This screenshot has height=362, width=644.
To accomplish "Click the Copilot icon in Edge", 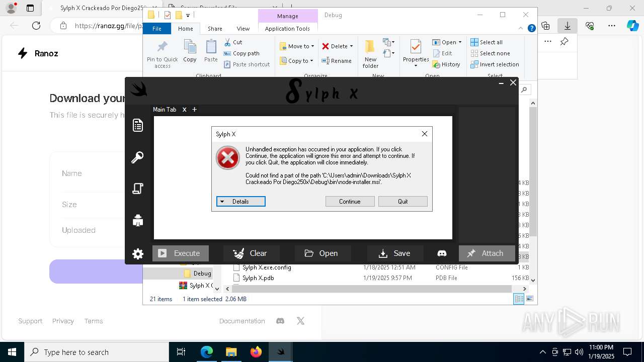I will 632,26.
